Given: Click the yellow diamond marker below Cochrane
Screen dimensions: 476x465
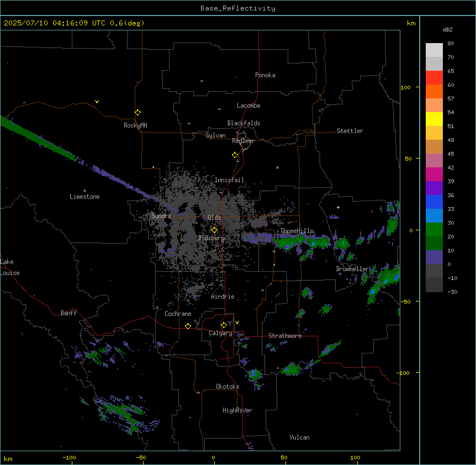Looking at the screenshot, I should 188,326.
